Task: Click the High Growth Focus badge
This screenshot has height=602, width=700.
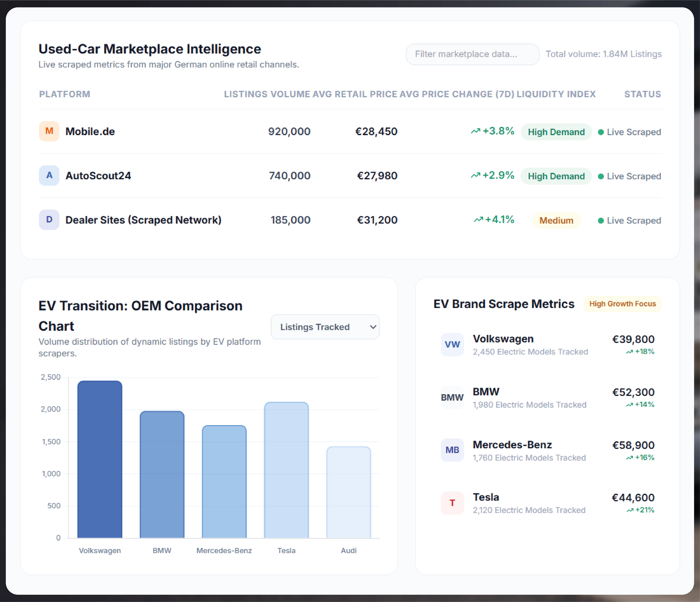Action: coord(622,304)
